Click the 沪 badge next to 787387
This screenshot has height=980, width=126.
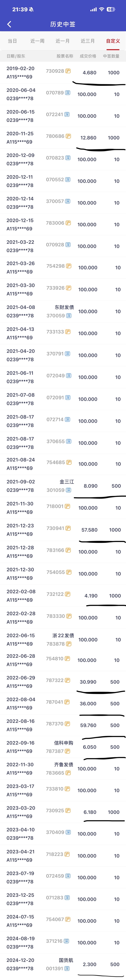point(68,751)
